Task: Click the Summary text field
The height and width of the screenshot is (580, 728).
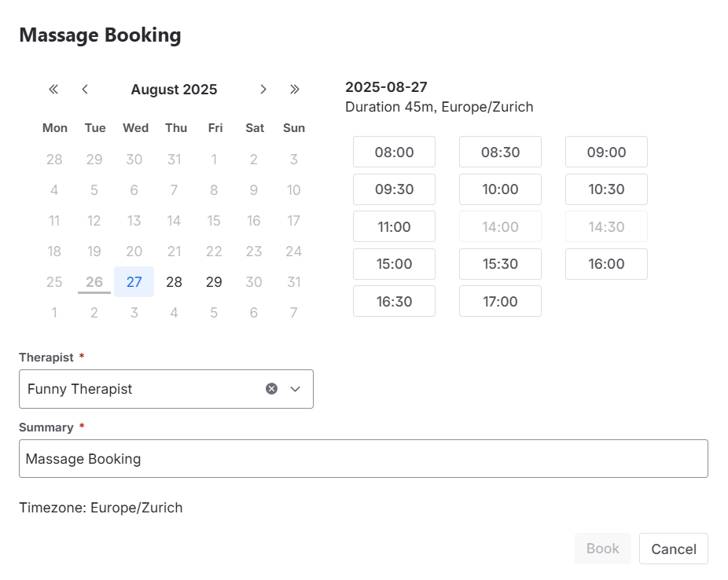Action: point(363,459)
